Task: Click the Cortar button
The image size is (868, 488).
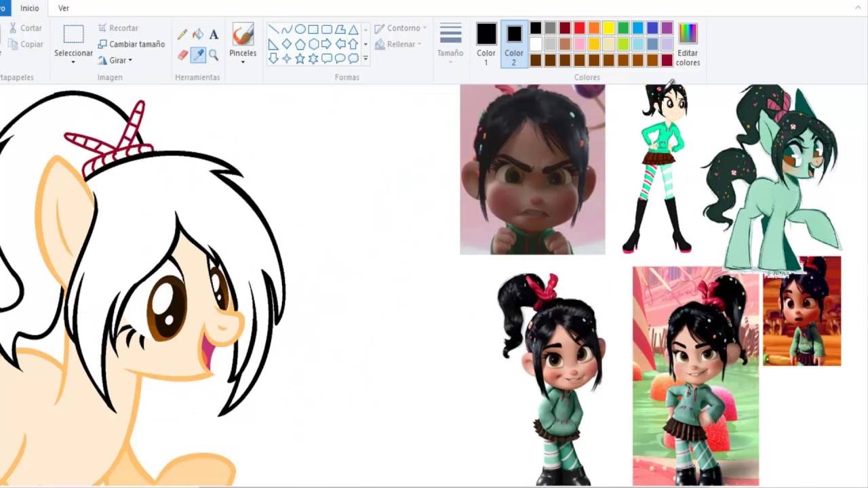Action: [25, 28]
